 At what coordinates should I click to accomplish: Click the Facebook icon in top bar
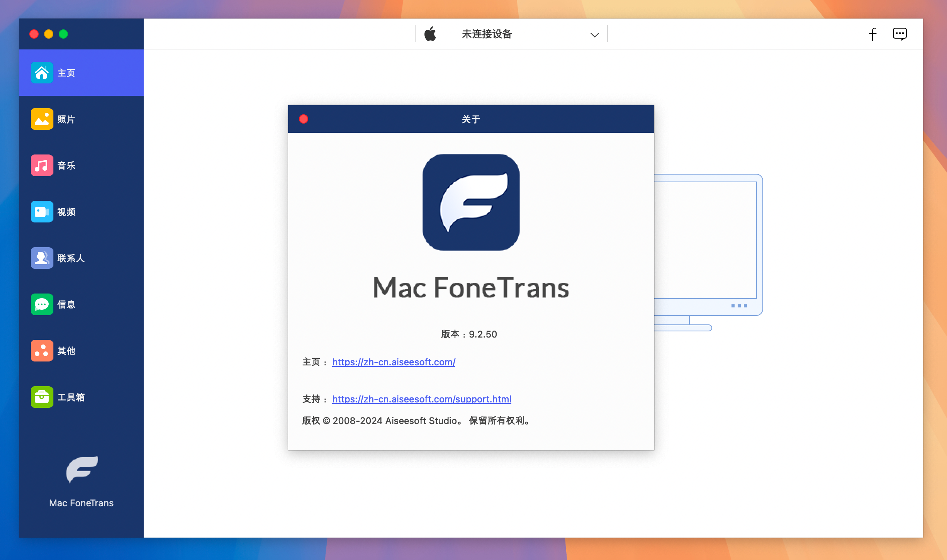click(x=872, y=34)
